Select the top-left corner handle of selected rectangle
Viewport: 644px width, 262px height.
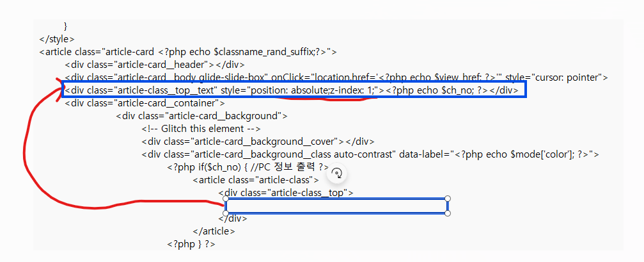coord(226,199)
